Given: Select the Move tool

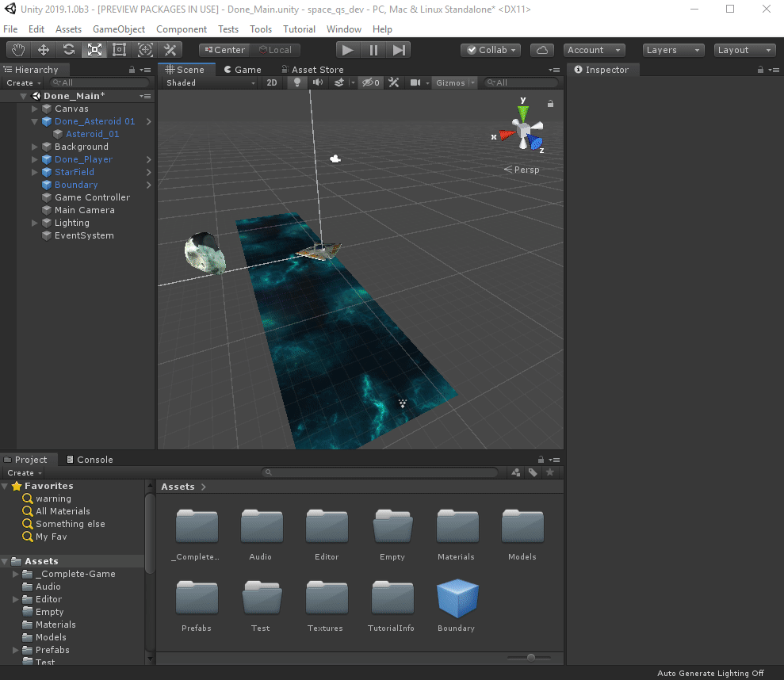Looking at the screenshot, I should click(44, 49).
